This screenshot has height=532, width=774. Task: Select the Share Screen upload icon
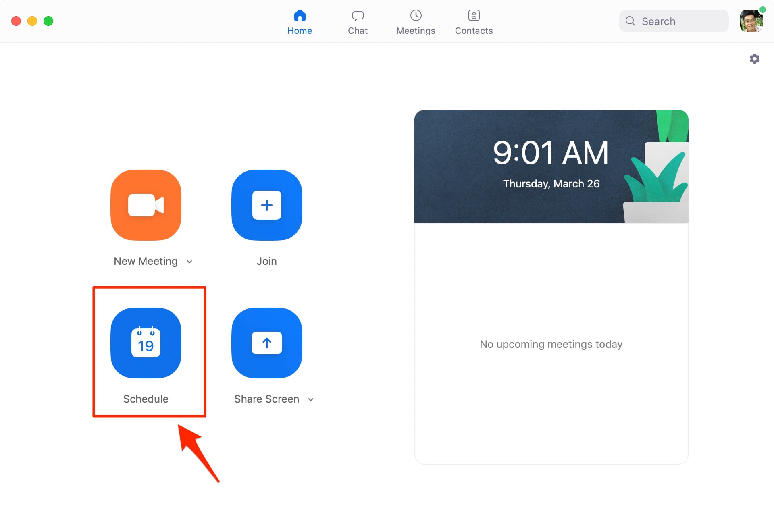[266, 343]
